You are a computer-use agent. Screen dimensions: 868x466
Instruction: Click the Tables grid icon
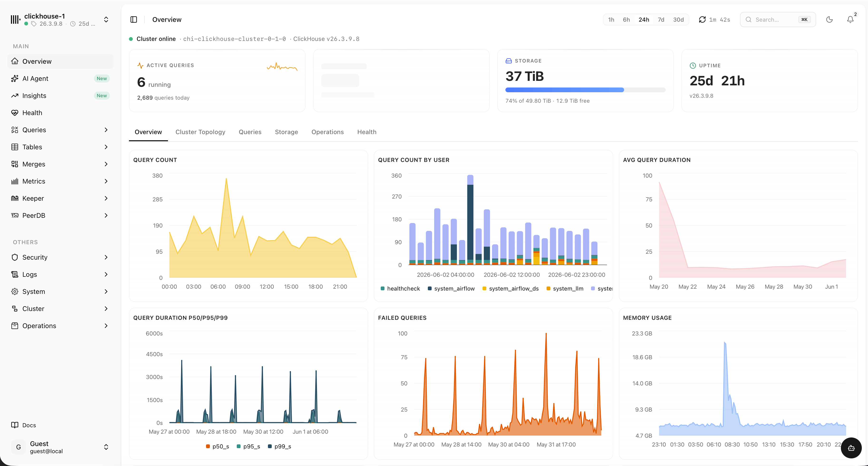(15, 147)
